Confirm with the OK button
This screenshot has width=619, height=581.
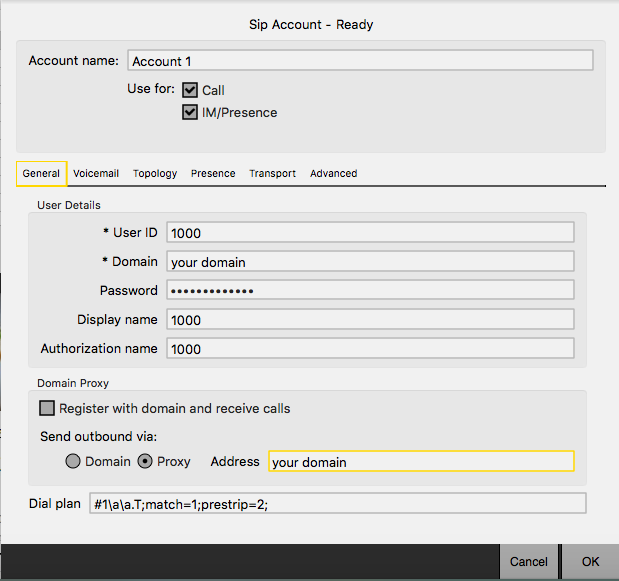click(x=591, y=562)
